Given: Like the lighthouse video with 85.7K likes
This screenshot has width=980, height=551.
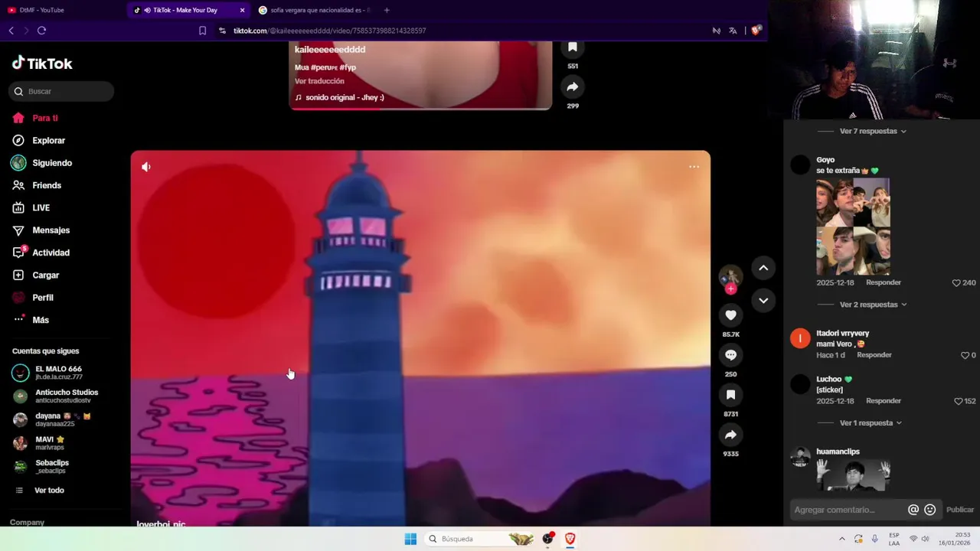Looking at the screenshot, I should coord(730,315).
